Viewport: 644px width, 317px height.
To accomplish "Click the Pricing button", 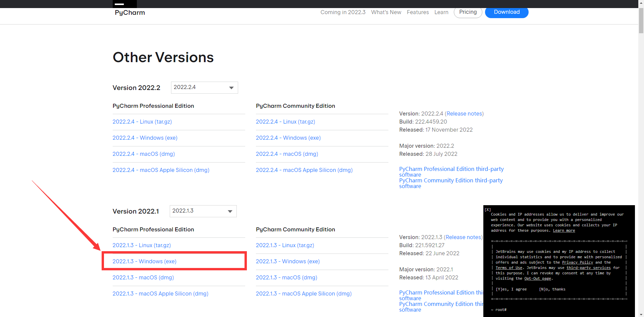I will click(468, 12).
